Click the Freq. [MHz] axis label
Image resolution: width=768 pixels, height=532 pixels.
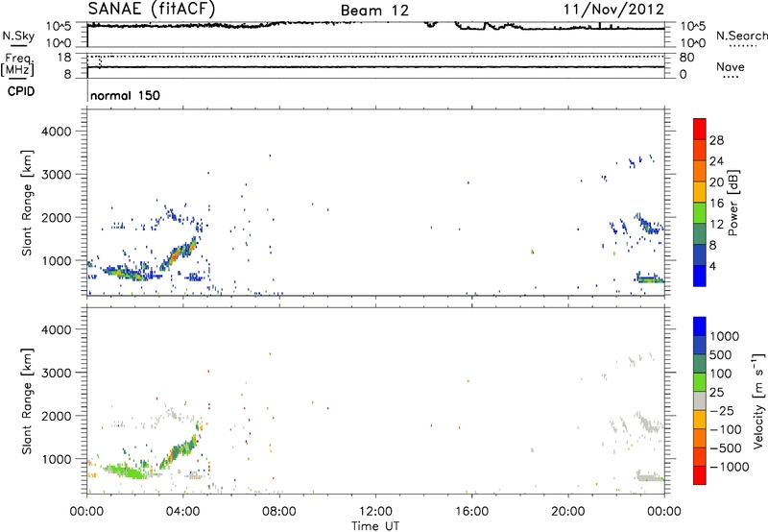(x=18, y=64)
